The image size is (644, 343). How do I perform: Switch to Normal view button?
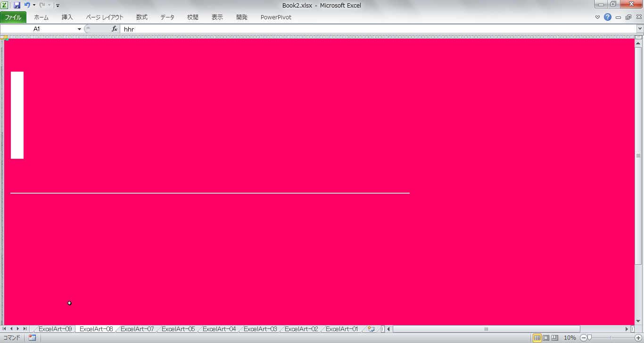coord(537,338)
